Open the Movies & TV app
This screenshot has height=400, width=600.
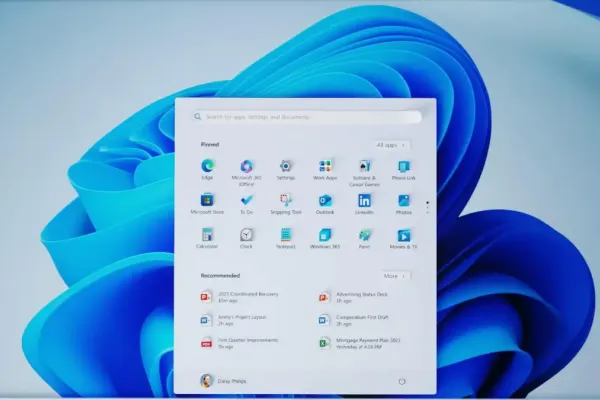pyautogui.click(x=404, y=238)
